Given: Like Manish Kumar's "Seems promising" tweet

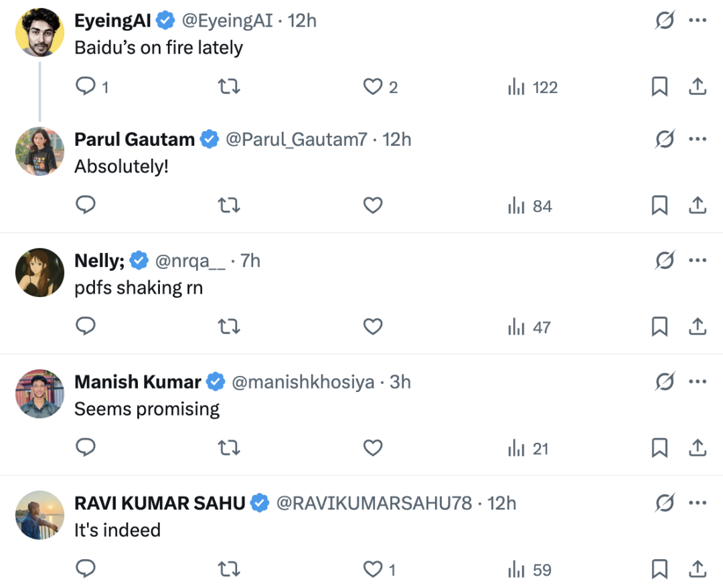Looking at the screenshot, I should (x=372, y=448).
